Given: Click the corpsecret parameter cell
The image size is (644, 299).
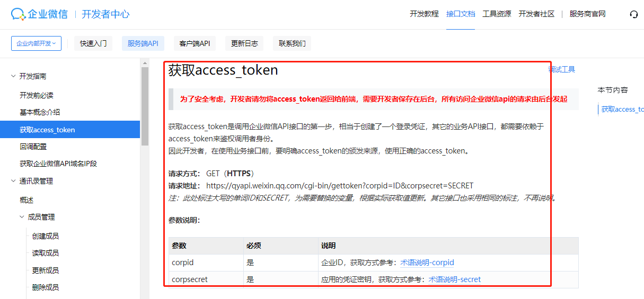Looking at the screenshot, I should [206, 279].
